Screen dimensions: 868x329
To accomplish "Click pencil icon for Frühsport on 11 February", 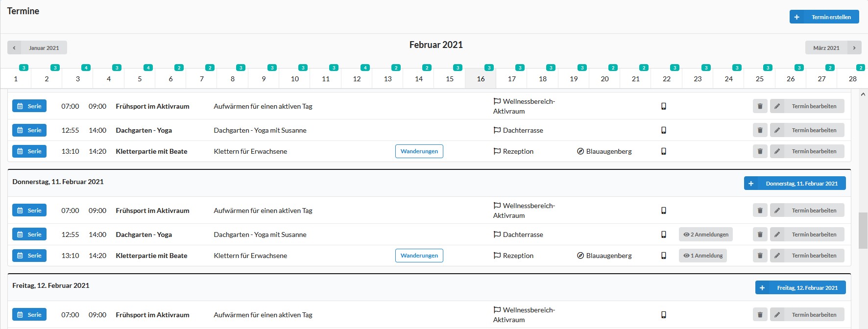I will [777, 211].
